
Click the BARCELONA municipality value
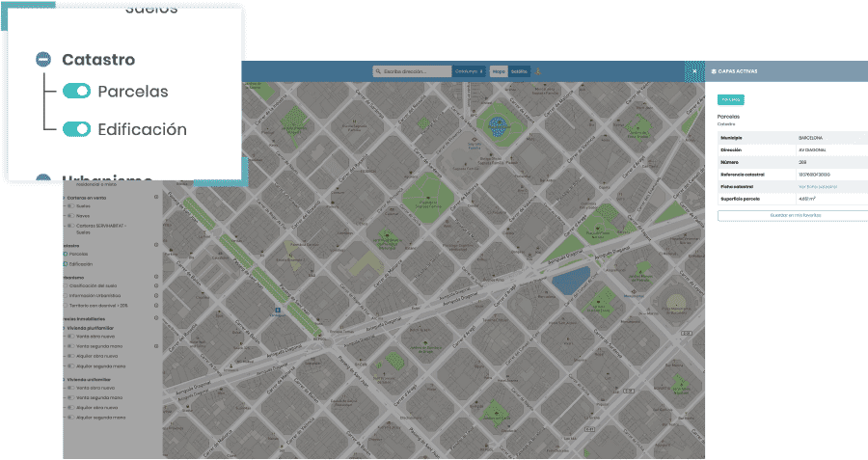[x=810, y=138]
